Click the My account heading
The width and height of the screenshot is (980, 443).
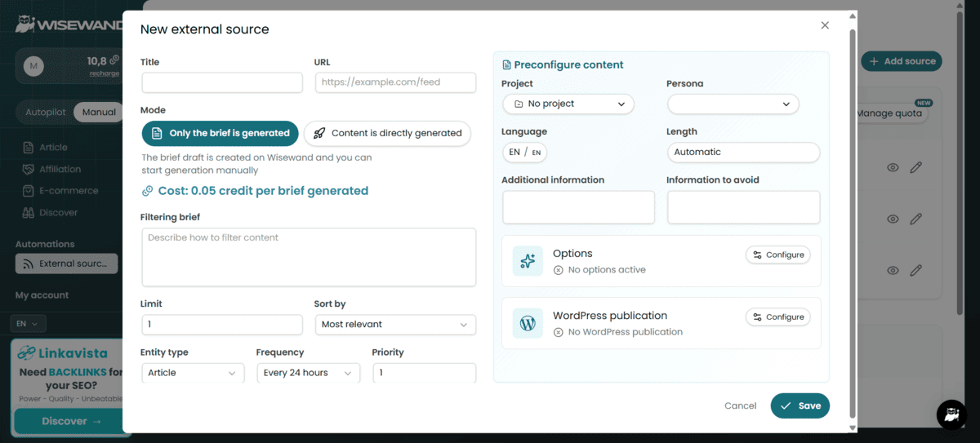[42, 295]
